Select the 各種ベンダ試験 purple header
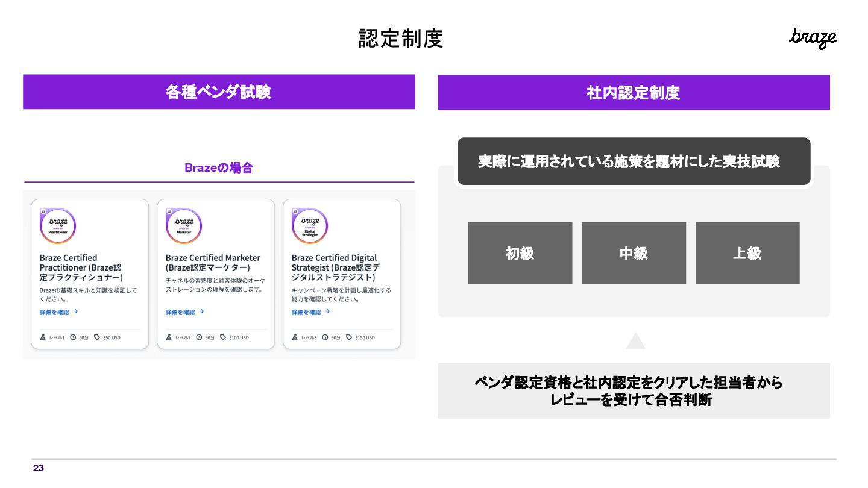The image size is (868, 488). pyautogui.click(x=219, y=92)
